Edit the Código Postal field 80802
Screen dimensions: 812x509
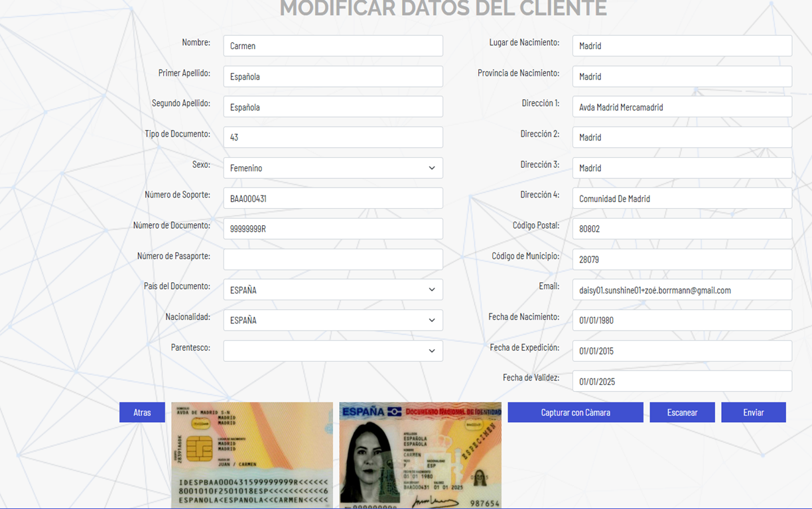point(682,229)
